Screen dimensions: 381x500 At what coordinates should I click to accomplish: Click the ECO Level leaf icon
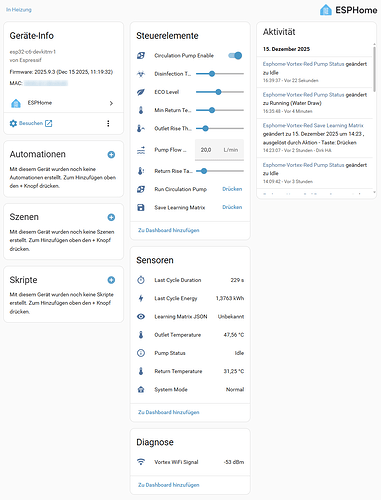pos(141,92)
